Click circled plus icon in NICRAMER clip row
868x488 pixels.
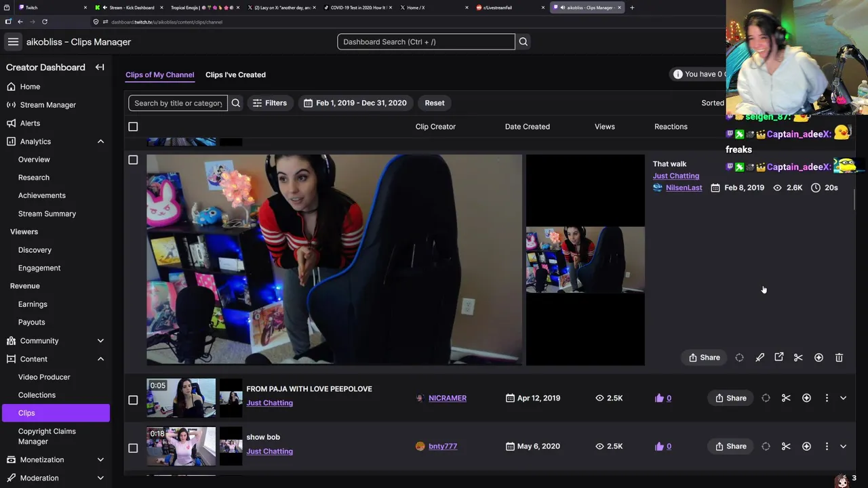click(806, 398)
